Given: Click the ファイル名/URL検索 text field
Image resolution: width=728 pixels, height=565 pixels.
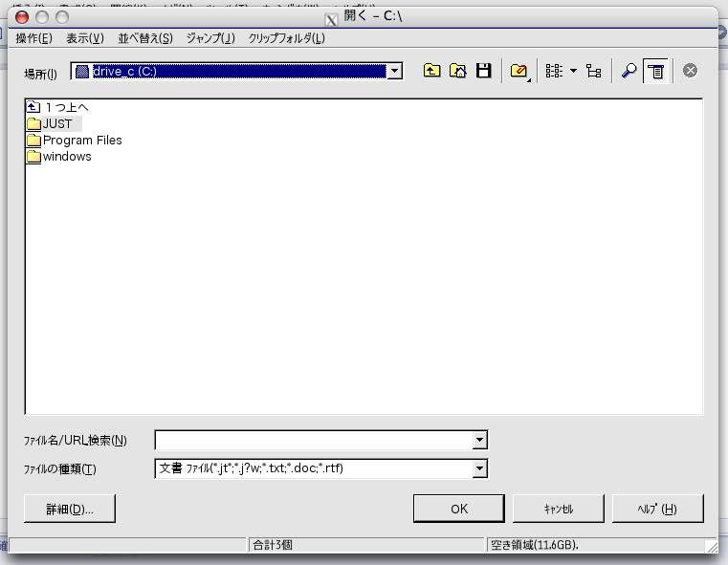Looking at the screenshot, I should tap(314, 440).
